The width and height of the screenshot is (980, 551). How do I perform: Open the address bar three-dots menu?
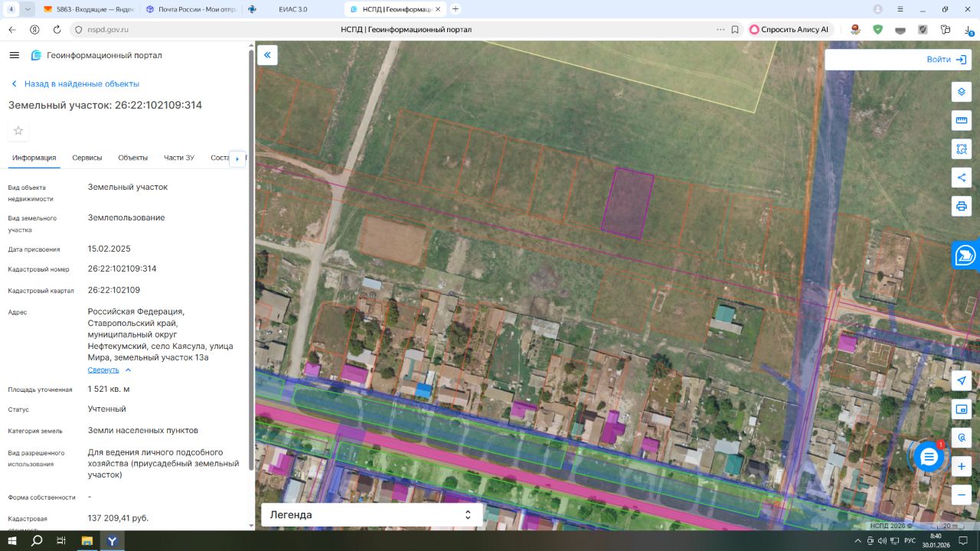click(720, 30)
